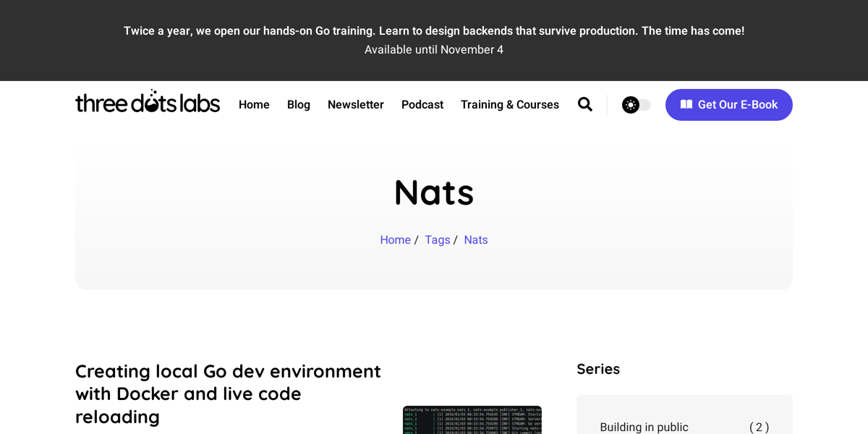Click the Go training announcement banner text
Viewport: 868px width, 434px height.
tap(434, 31)
